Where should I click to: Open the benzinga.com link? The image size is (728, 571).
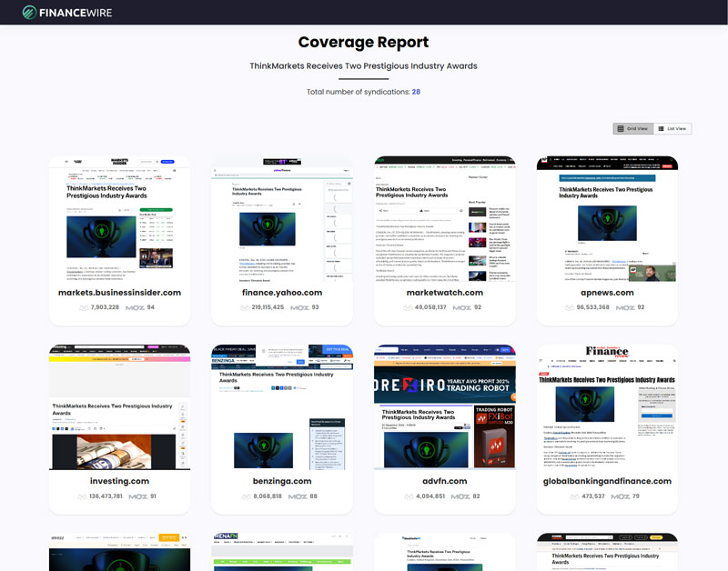click(x=282, y=481)
